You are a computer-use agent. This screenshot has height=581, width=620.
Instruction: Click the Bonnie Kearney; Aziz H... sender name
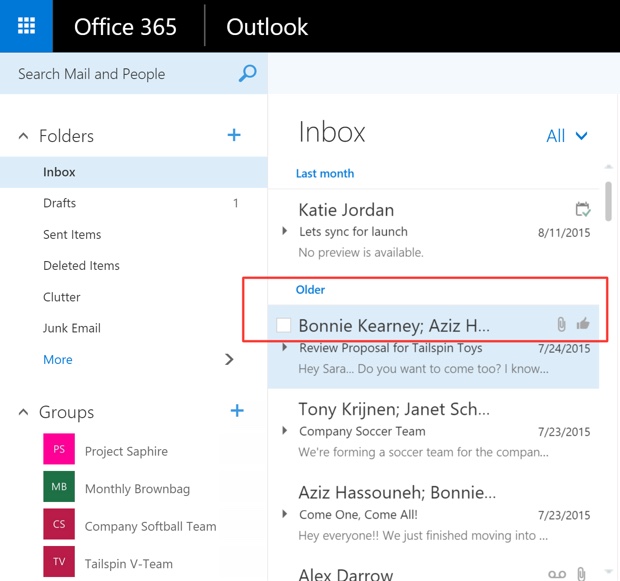(x=394, y=326)
